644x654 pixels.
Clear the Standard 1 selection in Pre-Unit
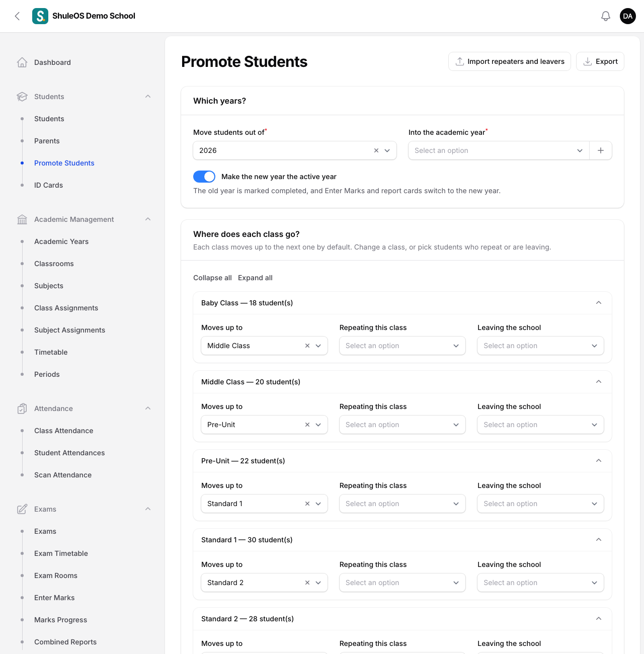[x=307, y=504]
